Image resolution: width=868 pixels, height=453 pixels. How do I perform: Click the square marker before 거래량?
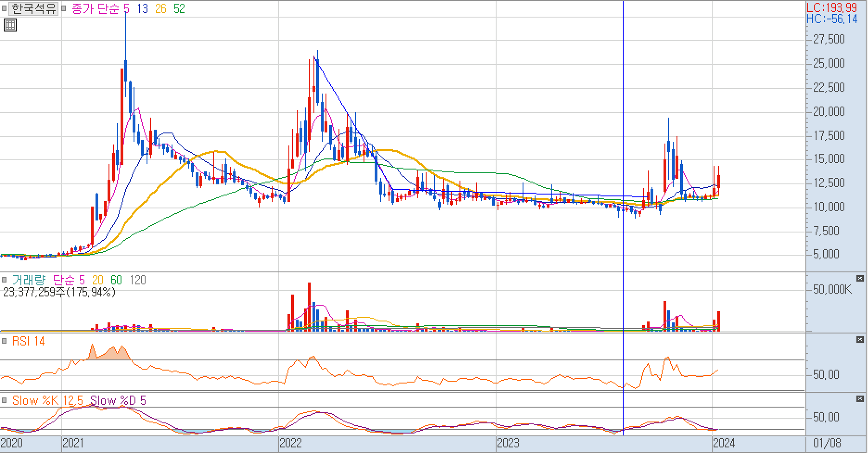(x=4, y=280)
